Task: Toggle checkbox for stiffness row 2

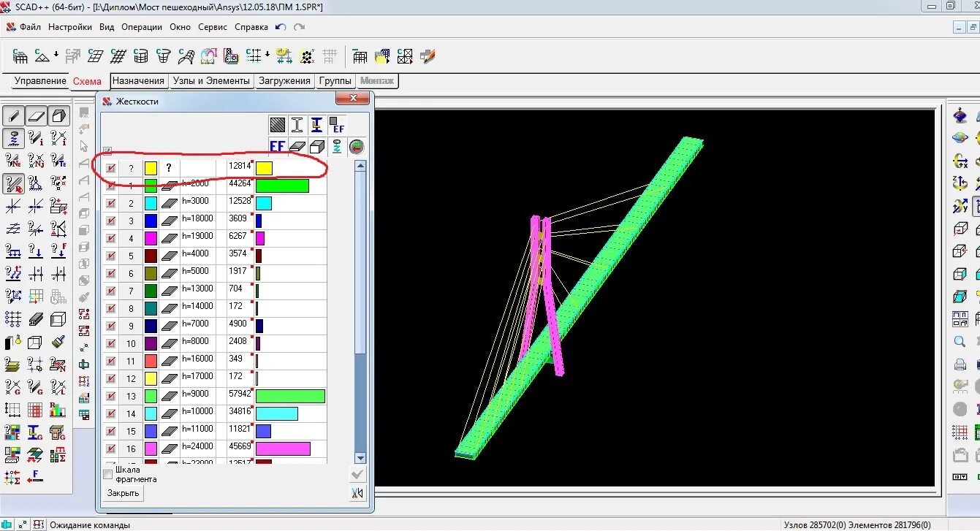Action: coord(110,203)
